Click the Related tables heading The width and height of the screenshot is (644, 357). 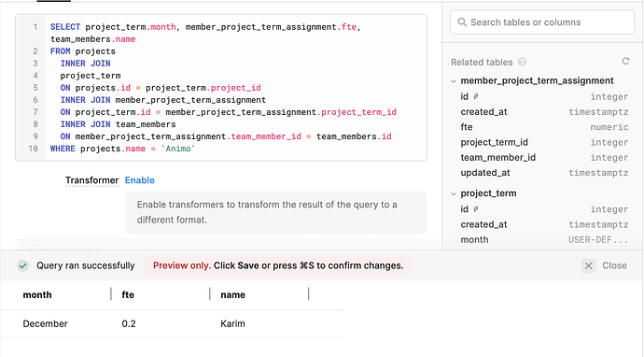click(482, 62)
